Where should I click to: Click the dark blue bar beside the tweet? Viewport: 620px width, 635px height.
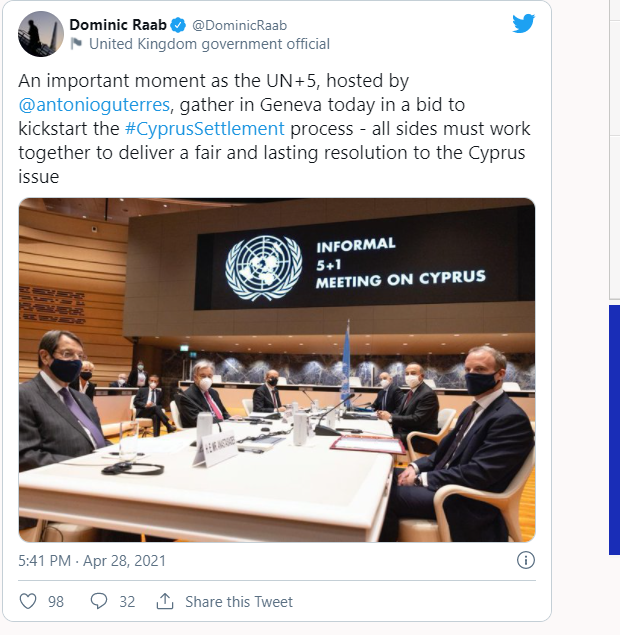[614, 430]
